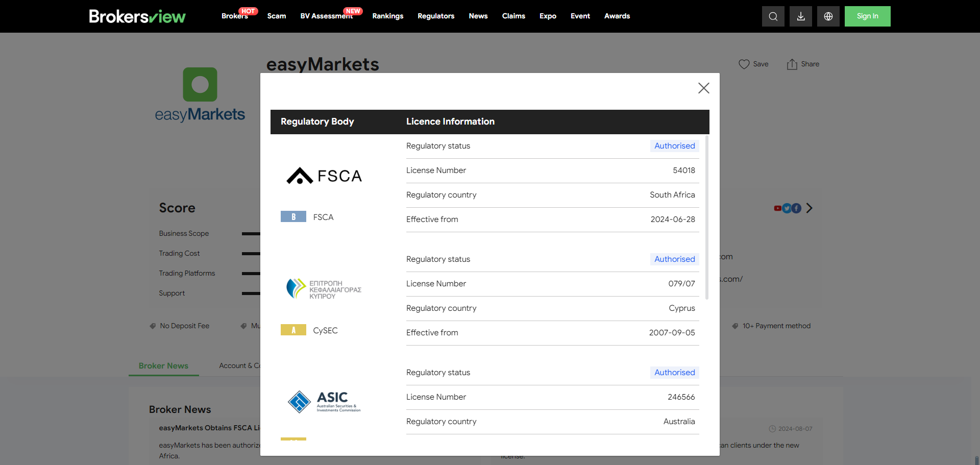
Task: Click the Share icon
Action: 792,64
